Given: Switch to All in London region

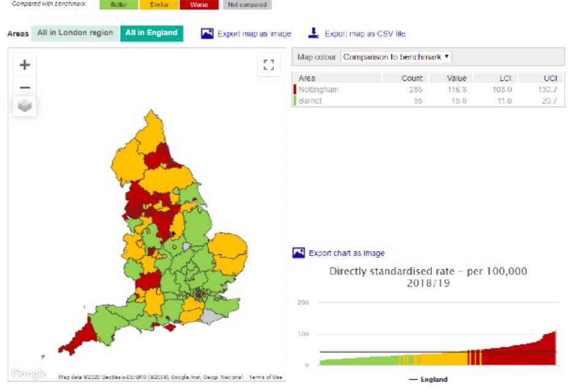Looking at the screenshot, I should coord(75,33).
